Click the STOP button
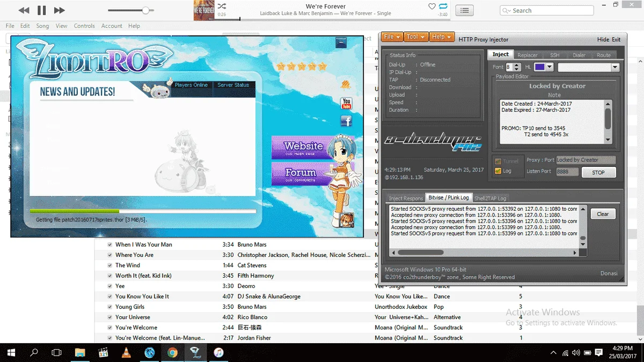 [598, 172]
